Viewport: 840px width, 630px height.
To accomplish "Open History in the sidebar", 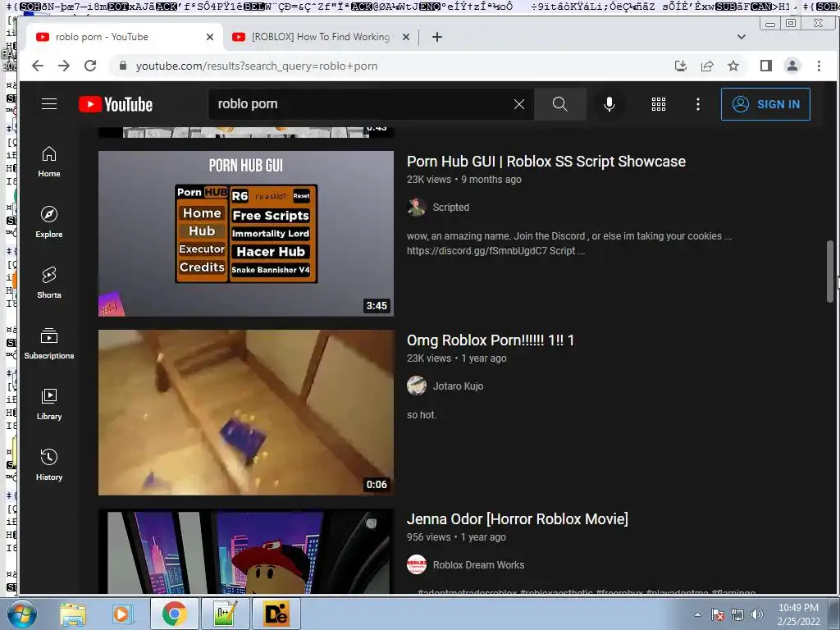I will 48,464.
